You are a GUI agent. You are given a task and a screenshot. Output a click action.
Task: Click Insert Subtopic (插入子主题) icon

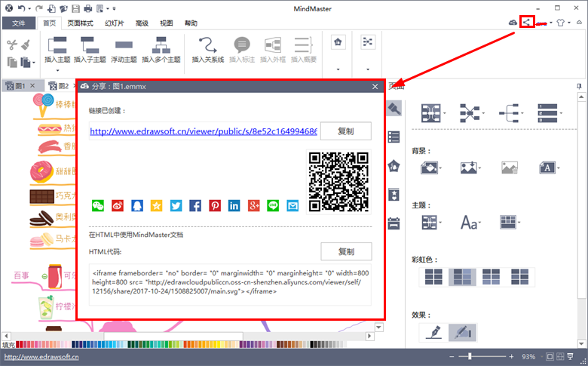tap(90, 45)
